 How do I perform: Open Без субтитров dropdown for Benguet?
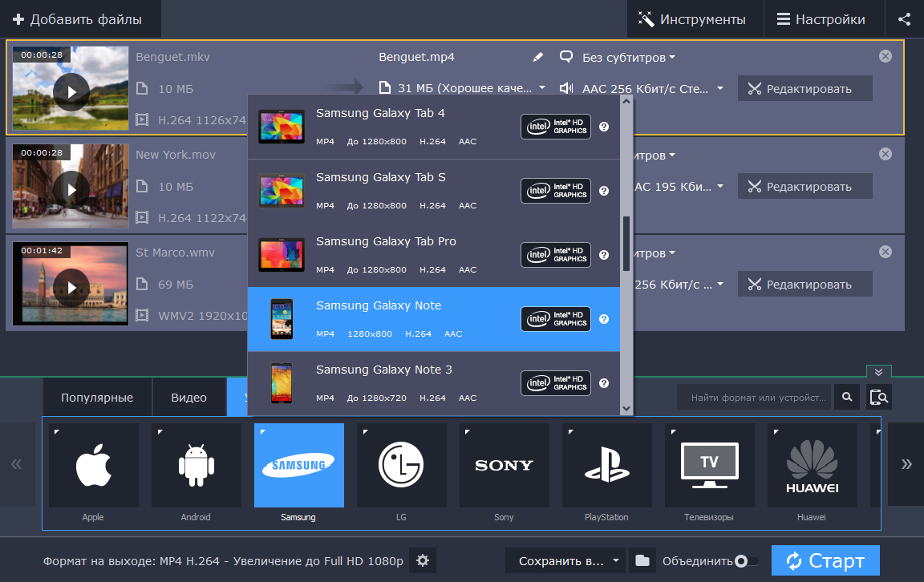click(629, 58)
